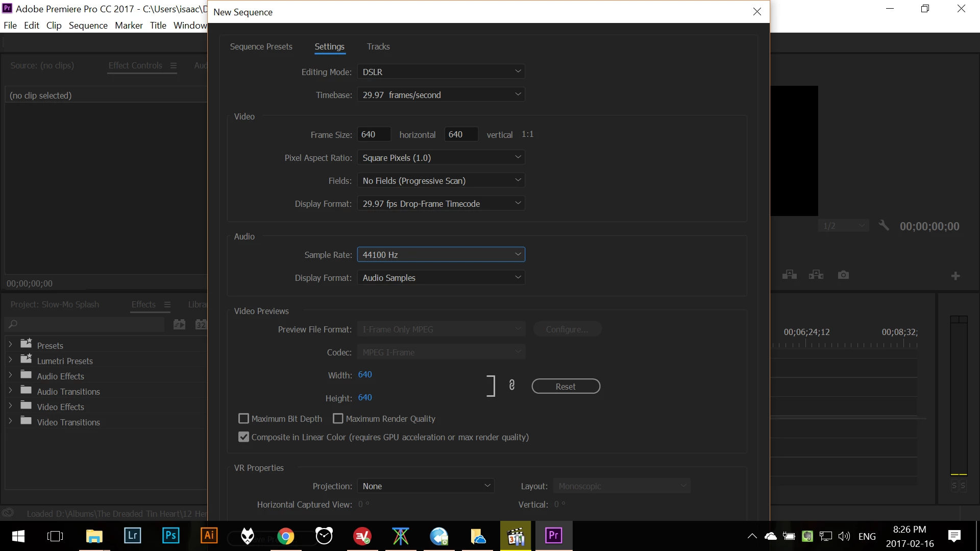Open the File menu

tap(10, 26)
